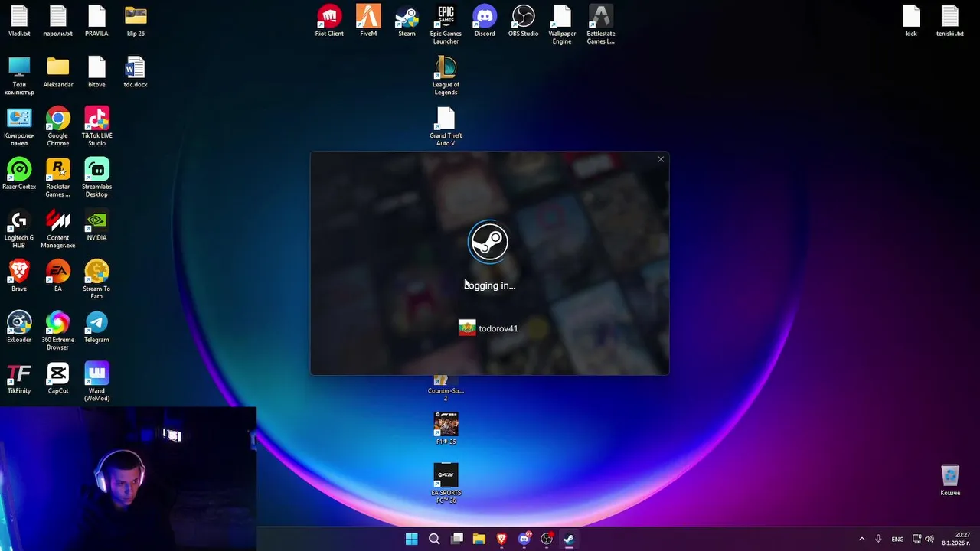Expand the hidden system tray icons
The width and height of the screenshot is (980, 551).
point(861,539)
